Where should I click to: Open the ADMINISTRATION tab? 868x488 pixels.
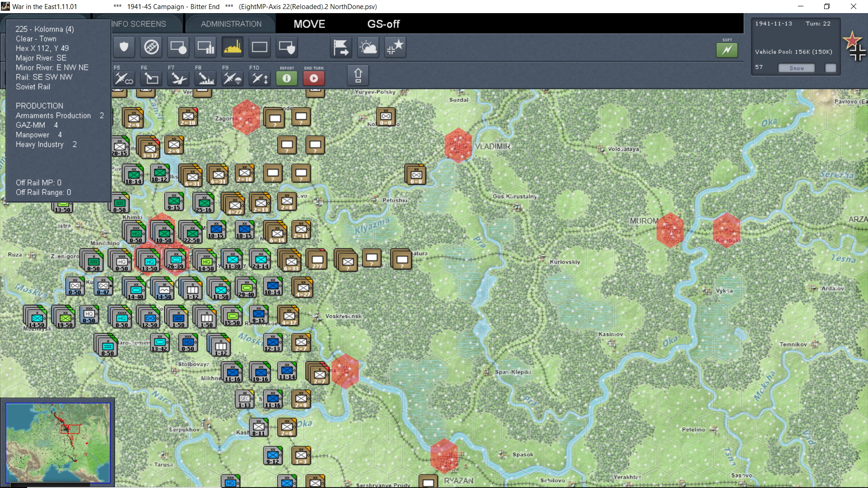coord(231,24)
